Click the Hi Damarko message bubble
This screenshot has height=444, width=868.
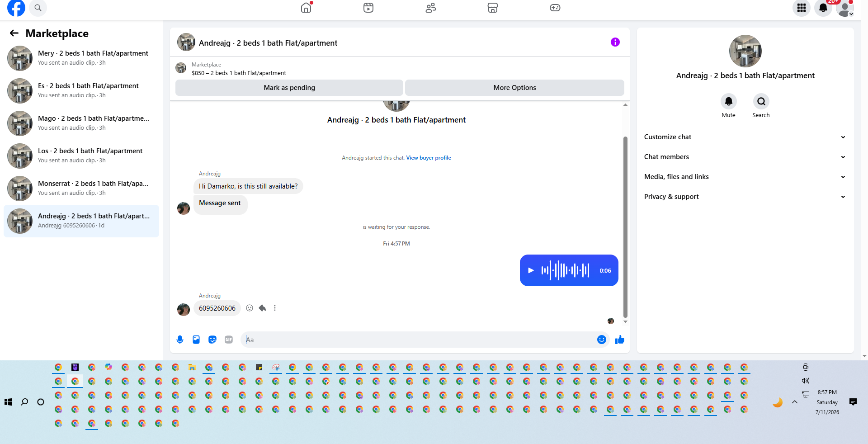pyautogui.click(x=248, y=186)
